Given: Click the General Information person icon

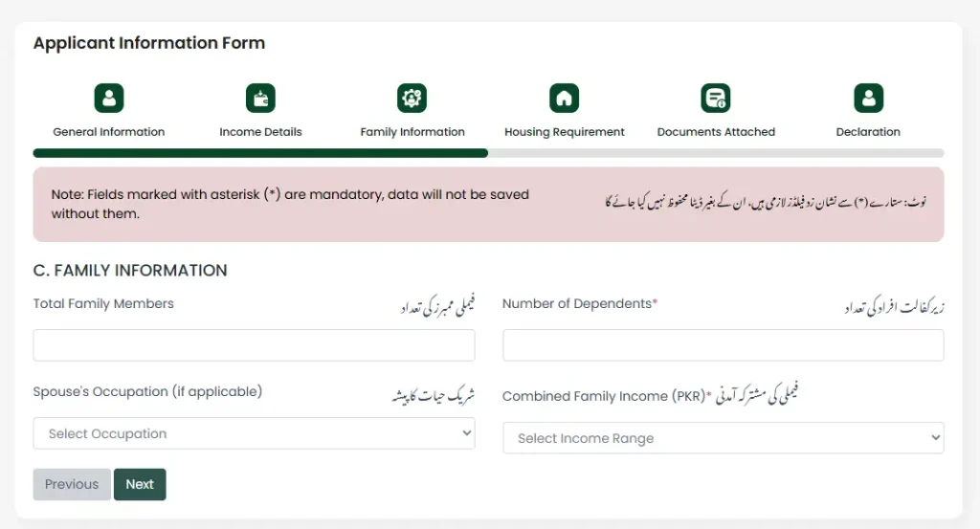Looking at the screenshot, I should [x=109, y=98].
